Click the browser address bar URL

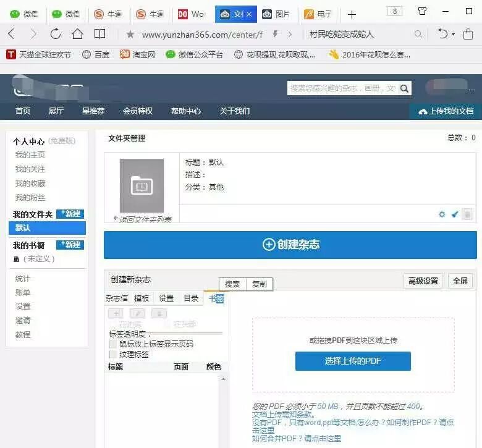coord(202,35)
